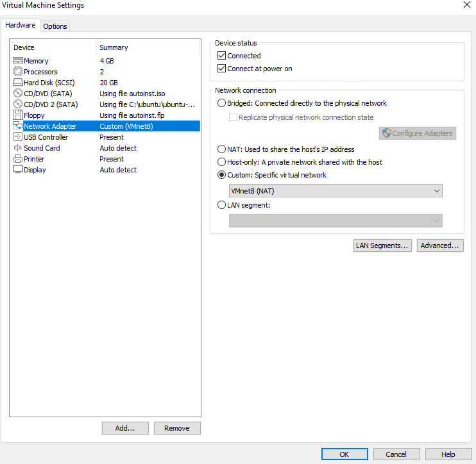Choose Host-only private network option
The width and height of the screenshot is (476, 464).
click(x=221, y=162)
